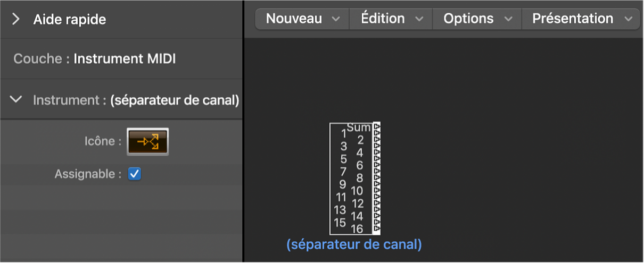
Task: Open the Options menu
Action: click(477, 19)
